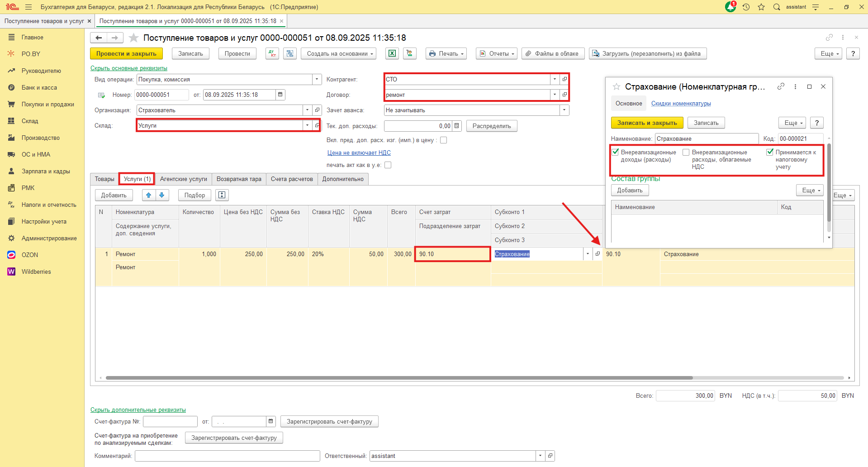Open Создать на основании dropdown
868x467 pixels.
tap(340, 53)
